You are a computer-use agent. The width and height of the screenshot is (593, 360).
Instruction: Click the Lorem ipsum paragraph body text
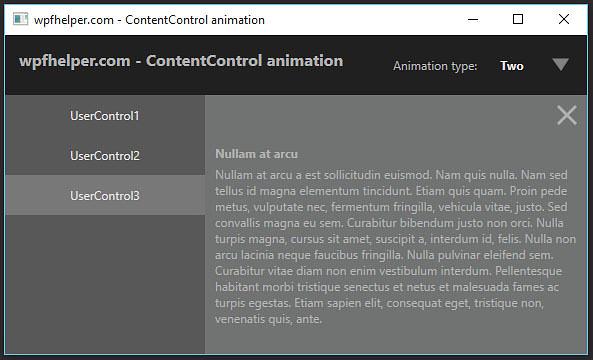pyautogui.click(x=395, y=247)
